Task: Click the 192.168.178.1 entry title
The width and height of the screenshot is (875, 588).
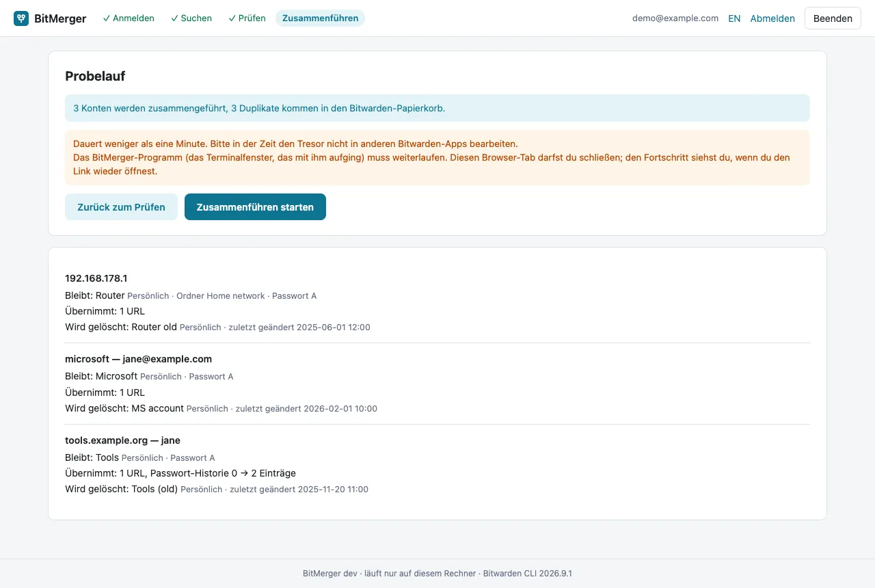Action: tap(96, 278)
